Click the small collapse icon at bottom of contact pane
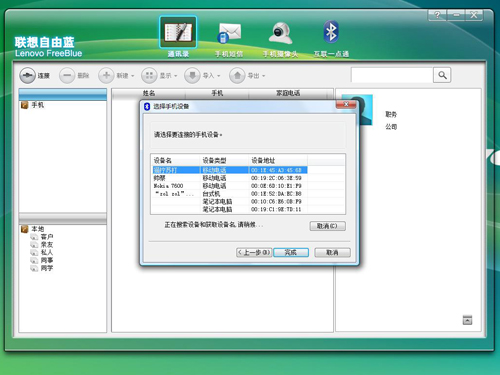Viewport: 500px width, 375px height. (x=467, y=320)
